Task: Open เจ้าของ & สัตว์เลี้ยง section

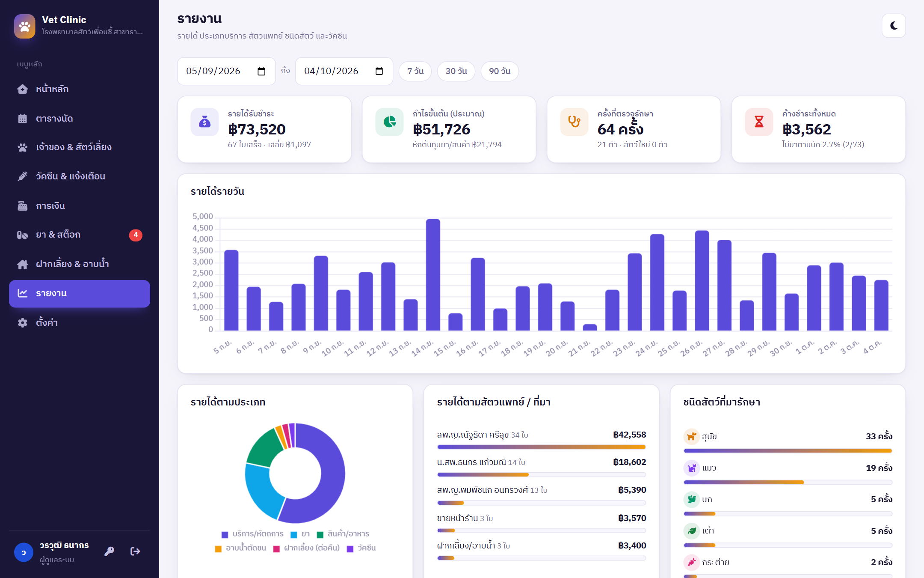Action: [x=80, y=147]
